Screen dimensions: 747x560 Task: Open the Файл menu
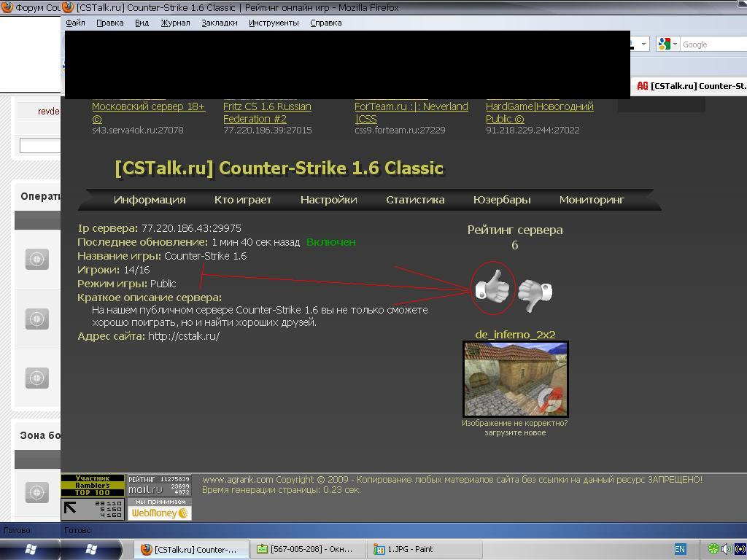(x=75, y=23)
